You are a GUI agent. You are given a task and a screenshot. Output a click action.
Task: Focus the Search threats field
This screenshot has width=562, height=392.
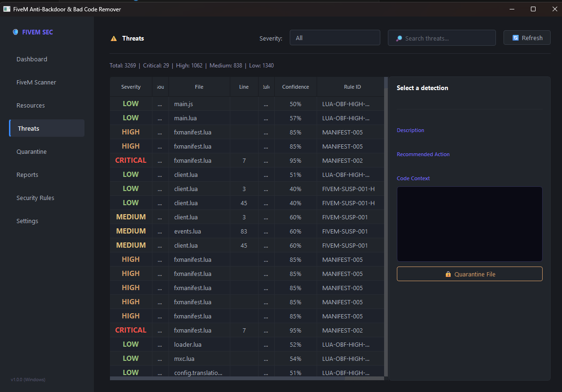coord(442,38)
